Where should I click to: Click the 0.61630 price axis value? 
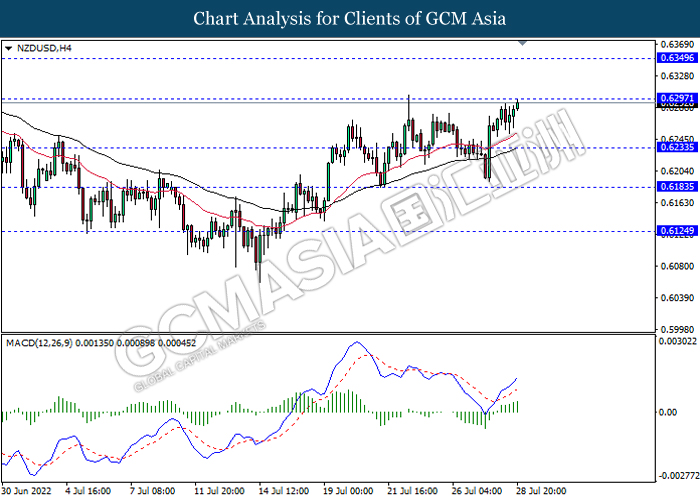click(x=677, y=203)
